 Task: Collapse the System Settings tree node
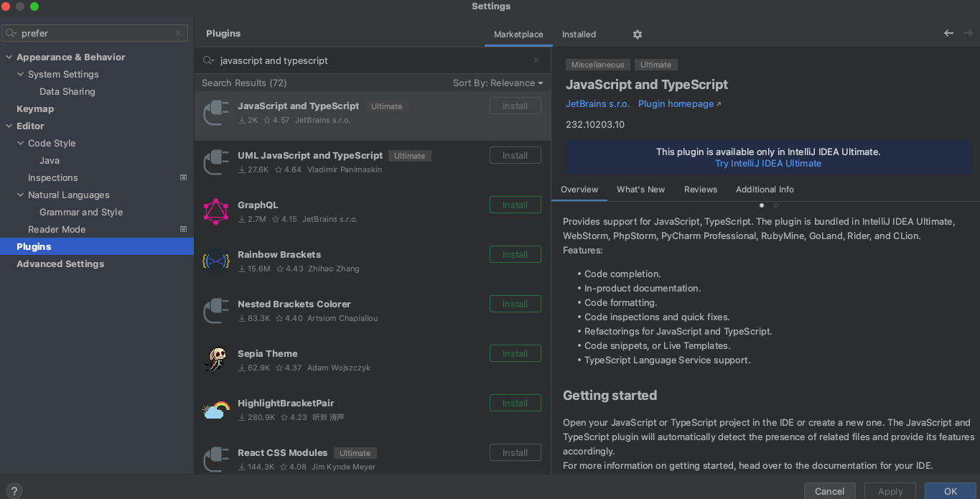pos(20,74)
